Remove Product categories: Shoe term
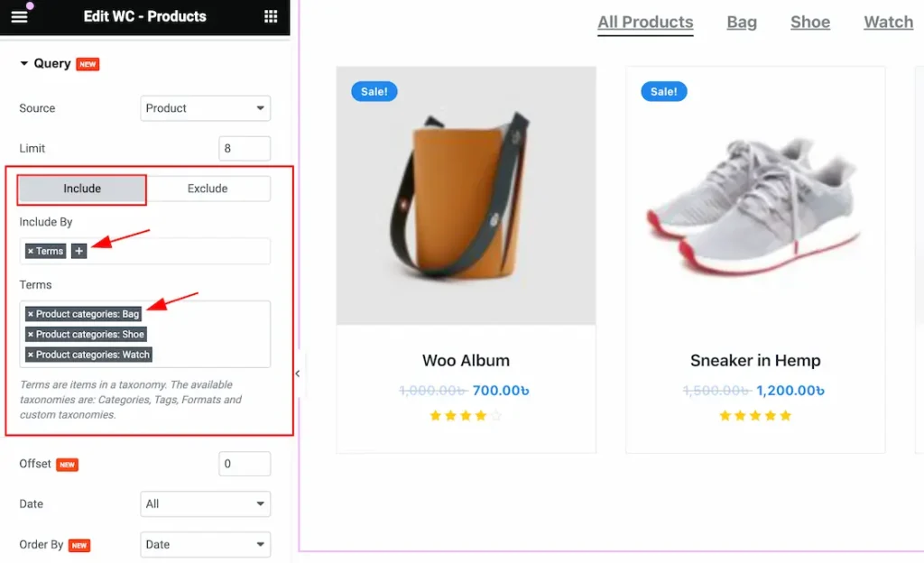 [x=31, y=335]
